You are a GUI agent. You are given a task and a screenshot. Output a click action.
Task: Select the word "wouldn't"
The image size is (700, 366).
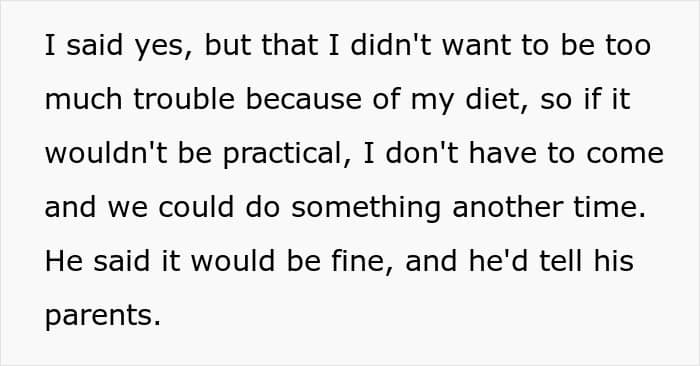(106, 153)
